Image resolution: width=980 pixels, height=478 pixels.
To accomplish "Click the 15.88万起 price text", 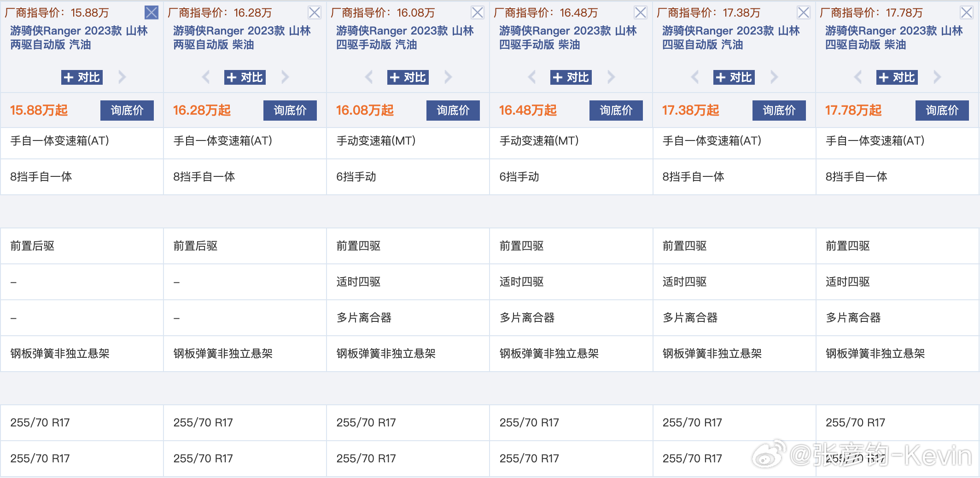I will pyautogui.click(x=39, y=111).
